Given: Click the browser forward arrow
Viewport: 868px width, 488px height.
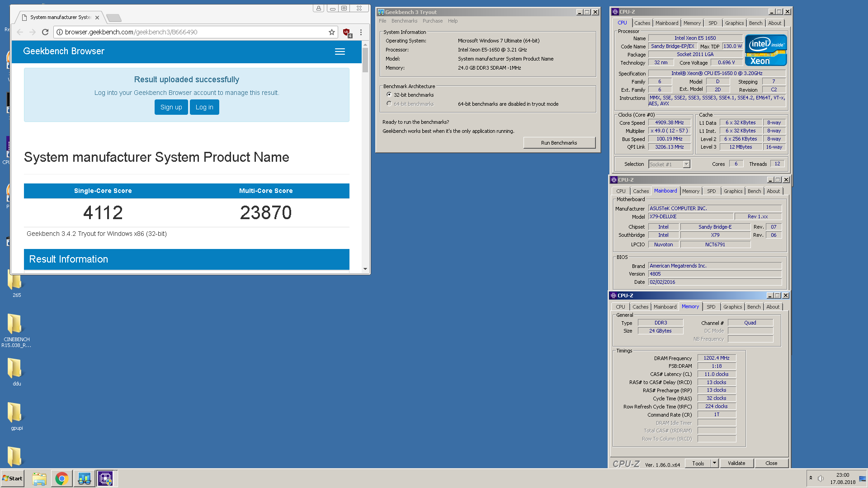Looking at the screenshot, I should pos(33,32).
